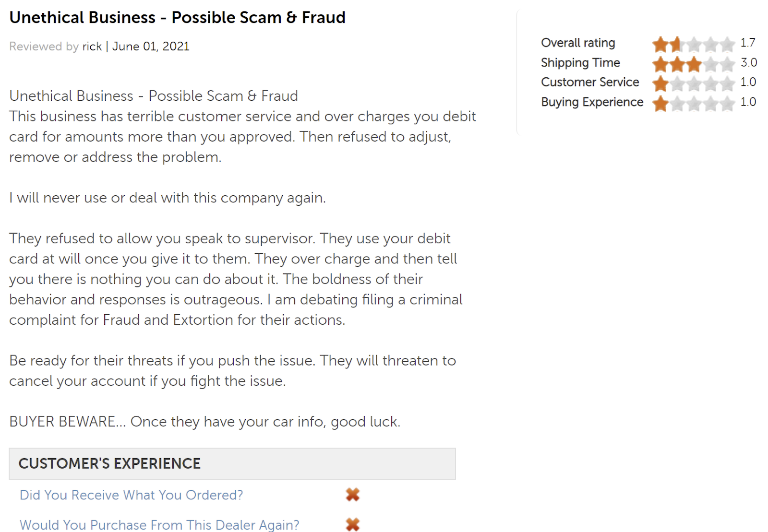The image size is (768, 532).
Task: Open 'Did You Receive What You Ordered?' link
Action: [132, 495]
